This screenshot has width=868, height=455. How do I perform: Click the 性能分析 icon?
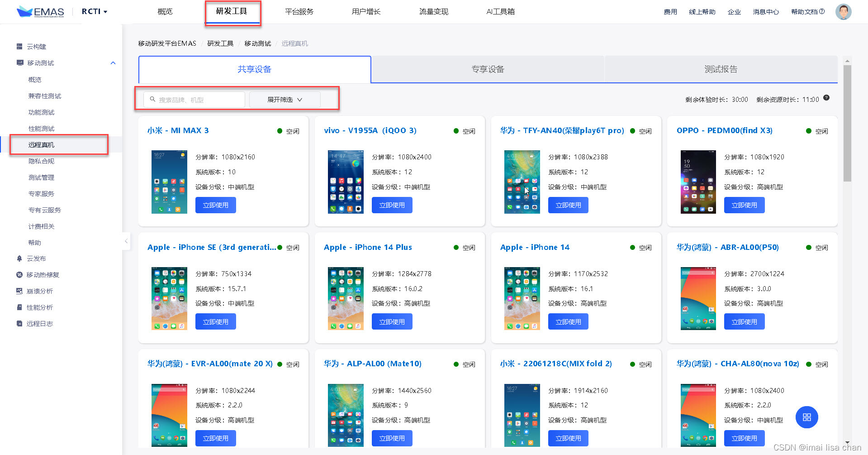[19, 307]
